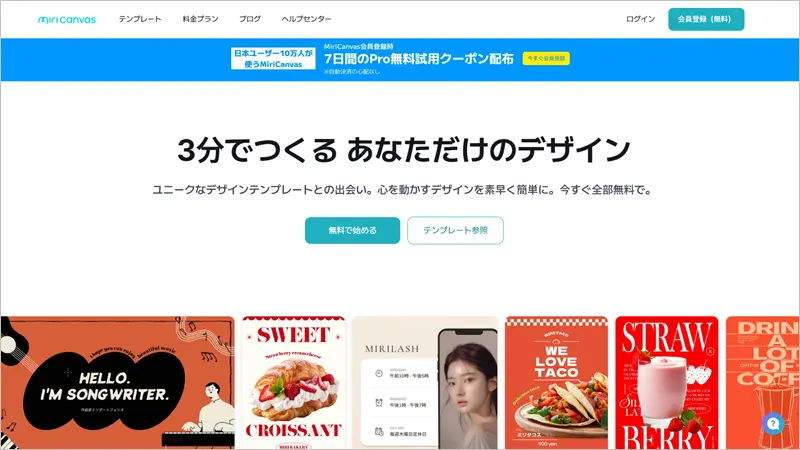The width and height of the screenshot is (800, 450).
Task: Open the help chat bubble icon
Action: coord(773,423)
